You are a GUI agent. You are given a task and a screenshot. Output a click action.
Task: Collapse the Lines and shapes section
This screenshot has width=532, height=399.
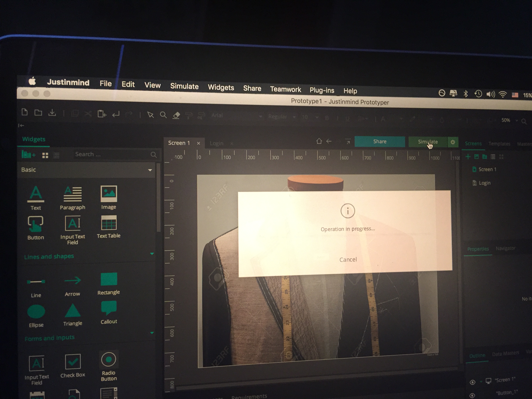click(x=152, y=254)
